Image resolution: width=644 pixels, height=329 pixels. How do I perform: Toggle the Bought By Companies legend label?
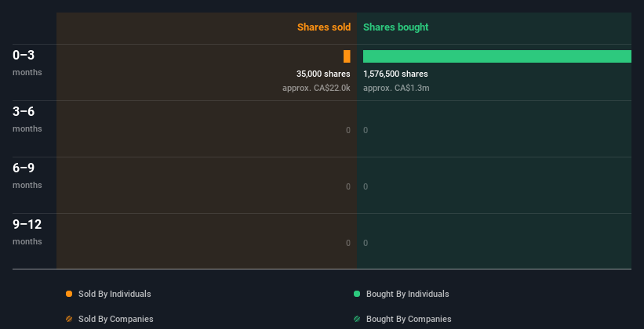click(409, 319)
